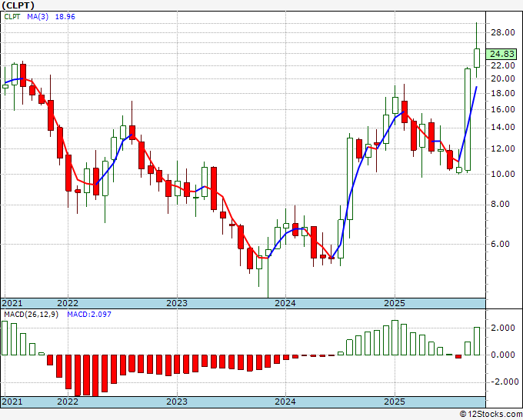Click the small red MACD bar in 2025
Image resolution: width=523 pixels, height=420 pixels.
click(458, 357)
